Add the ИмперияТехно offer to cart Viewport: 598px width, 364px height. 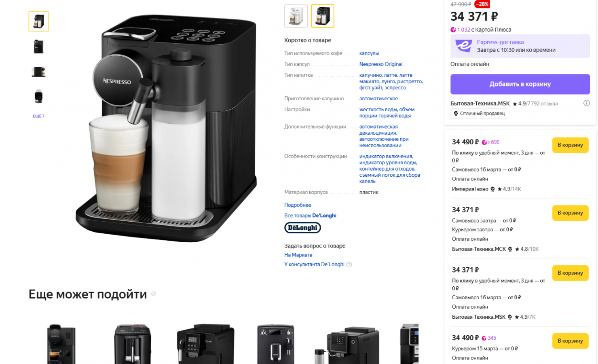[x=570, y=145]
